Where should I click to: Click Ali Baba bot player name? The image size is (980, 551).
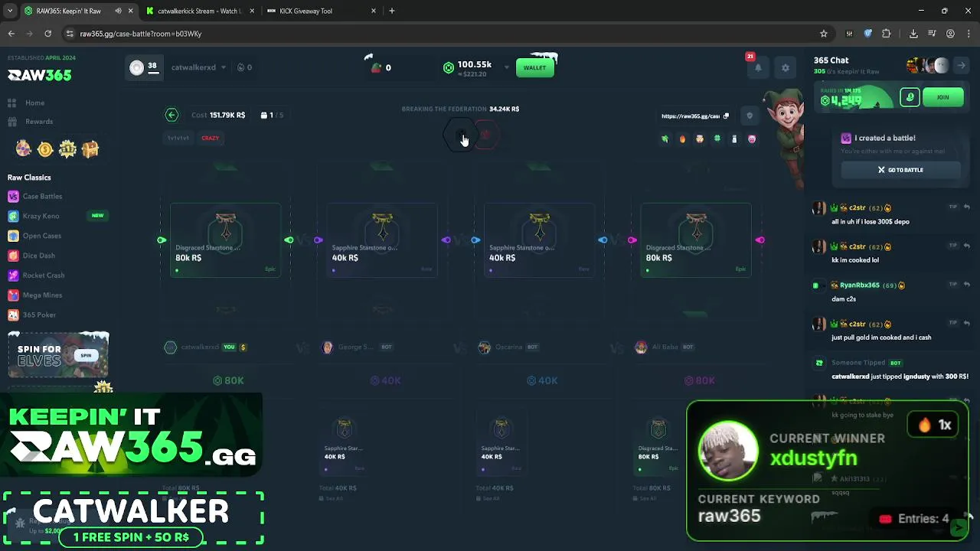tap(665, 347)
